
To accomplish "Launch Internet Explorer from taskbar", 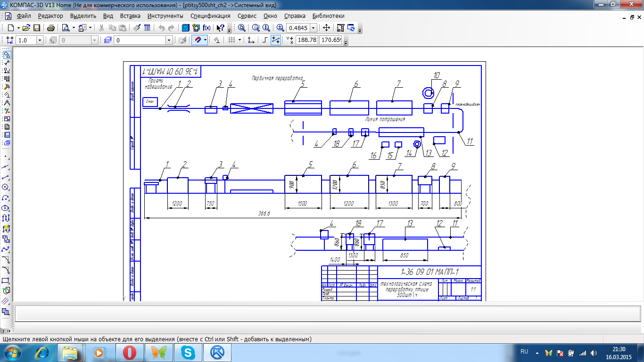I will 43,352.
